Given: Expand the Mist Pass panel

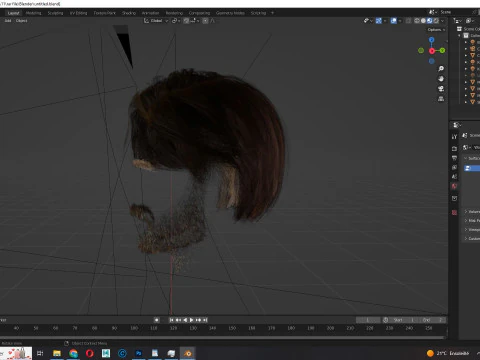Looking at the screenshot, I should click(x=472, y=221).
